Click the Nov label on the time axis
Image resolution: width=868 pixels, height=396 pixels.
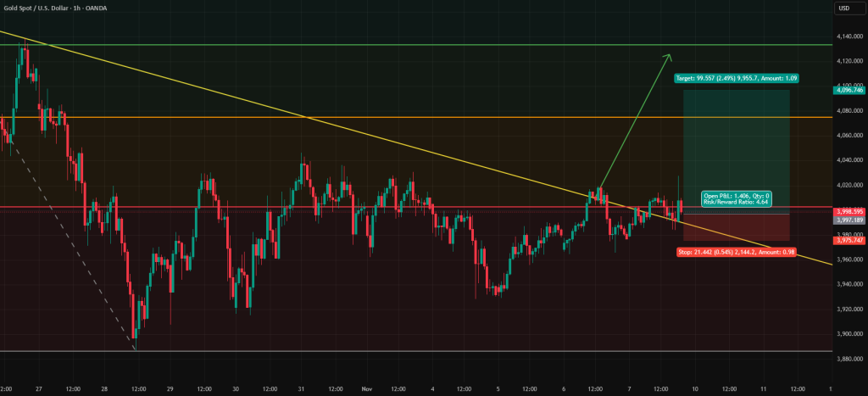click(368, 389)
